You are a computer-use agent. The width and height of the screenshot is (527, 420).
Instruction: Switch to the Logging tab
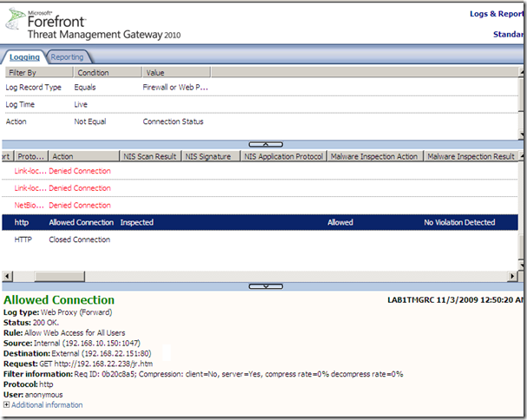[24, 57]
